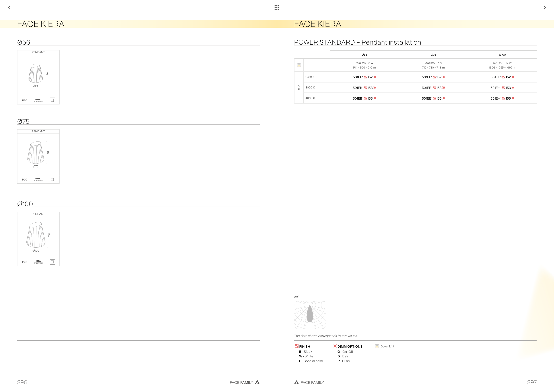Click the Face Family triangle logo on page 396

257,382
